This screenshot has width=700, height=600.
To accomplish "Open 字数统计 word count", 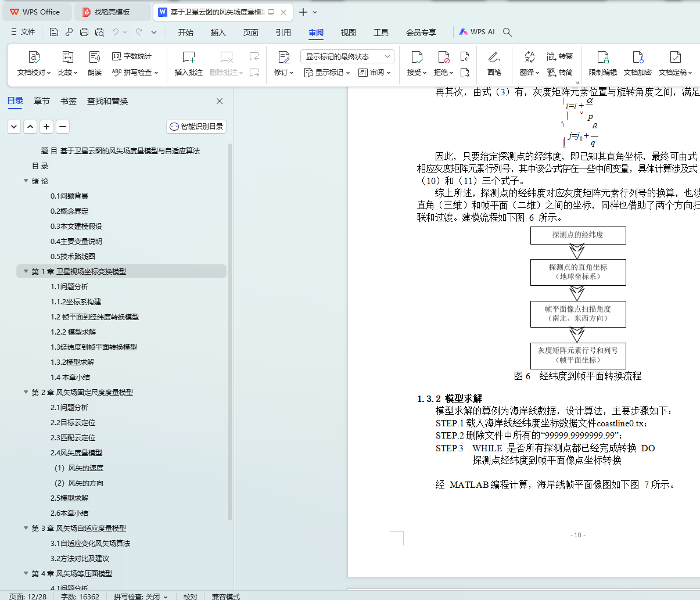I will 132,56.
